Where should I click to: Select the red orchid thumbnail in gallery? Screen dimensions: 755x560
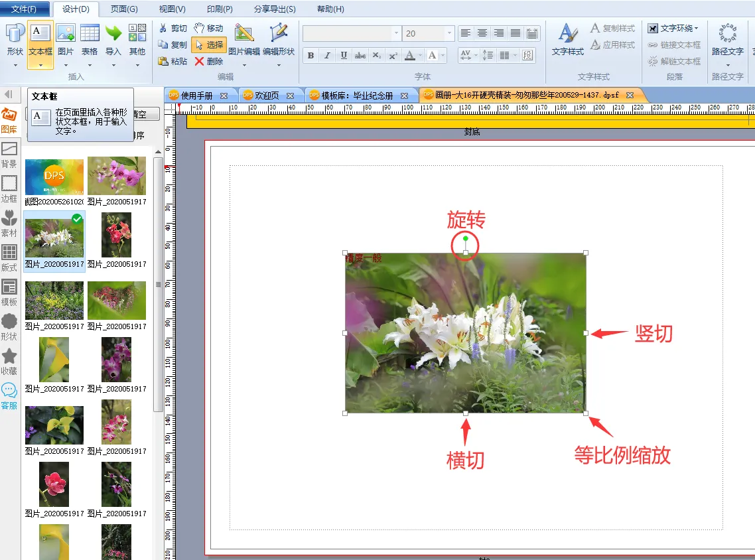[116, 235]
